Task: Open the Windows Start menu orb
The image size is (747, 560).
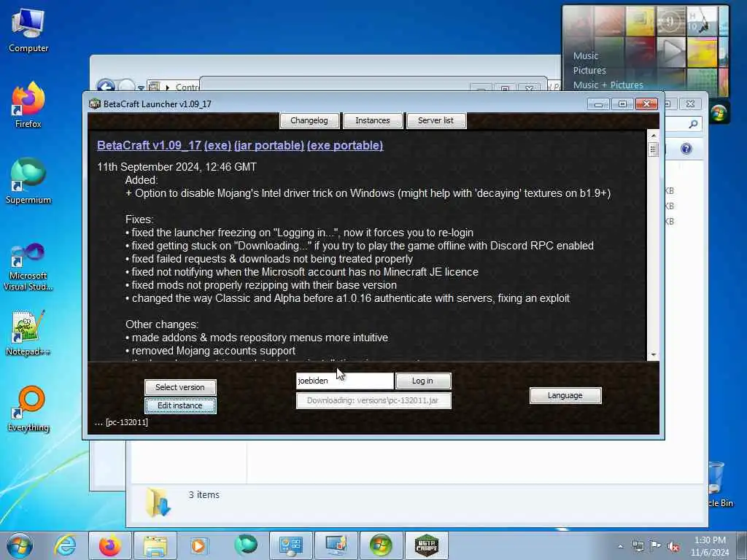Action: tap(20, 545)
